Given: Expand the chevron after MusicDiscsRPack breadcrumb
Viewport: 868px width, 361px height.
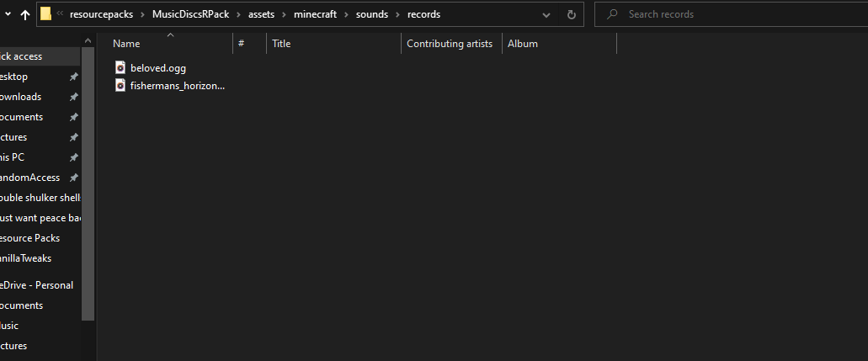Looking at the screenshot, I should click(x=237, y=14).
